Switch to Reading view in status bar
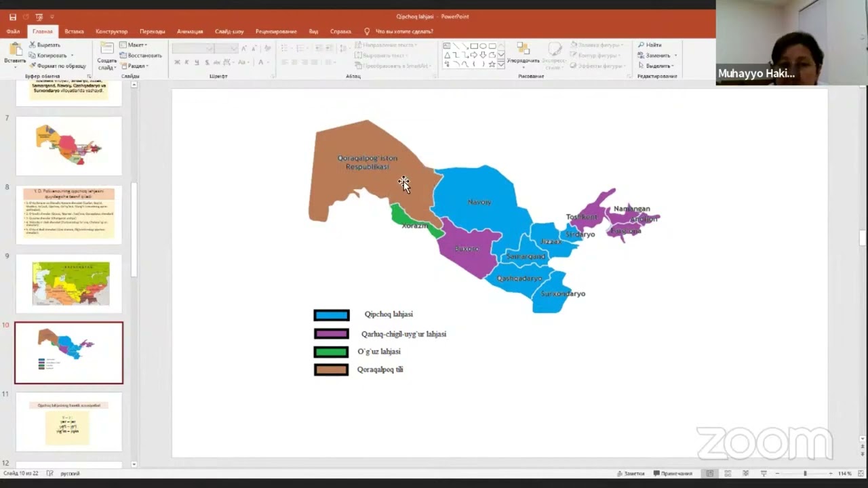Viewport: 868px width, 488px height. tap(745, 473)
